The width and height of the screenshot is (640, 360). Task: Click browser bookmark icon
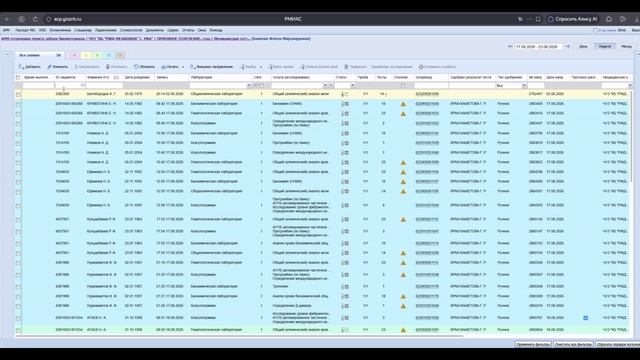[x=538, y=19]
